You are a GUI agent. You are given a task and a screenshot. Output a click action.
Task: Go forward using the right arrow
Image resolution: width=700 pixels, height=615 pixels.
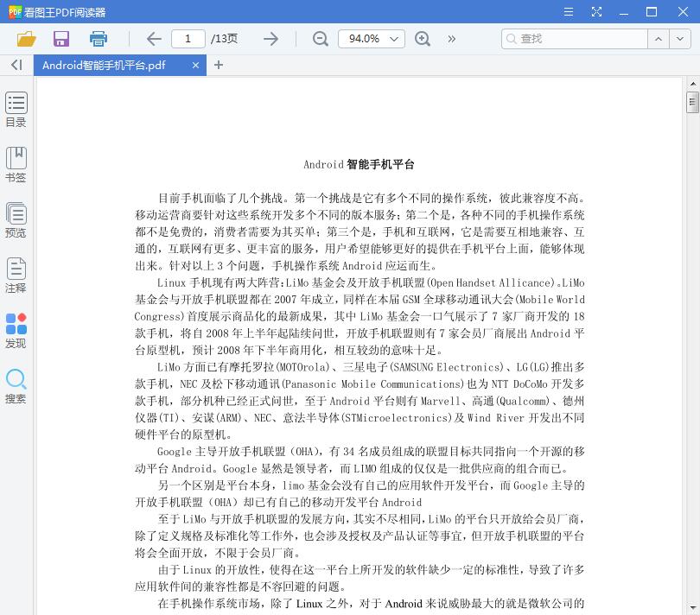click(x=270, y=39)
